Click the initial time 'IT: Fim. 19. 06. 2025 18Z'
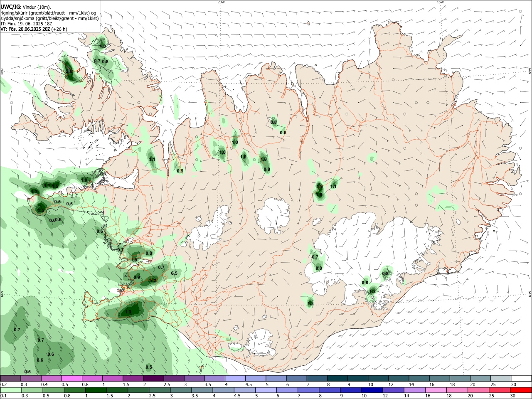The height and width of the screenshot is (399, 532). (26, 24)
